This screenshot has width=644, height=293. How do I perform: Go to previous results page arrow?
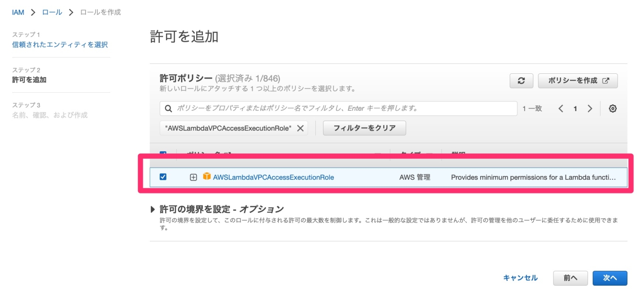tap(561, 109)
